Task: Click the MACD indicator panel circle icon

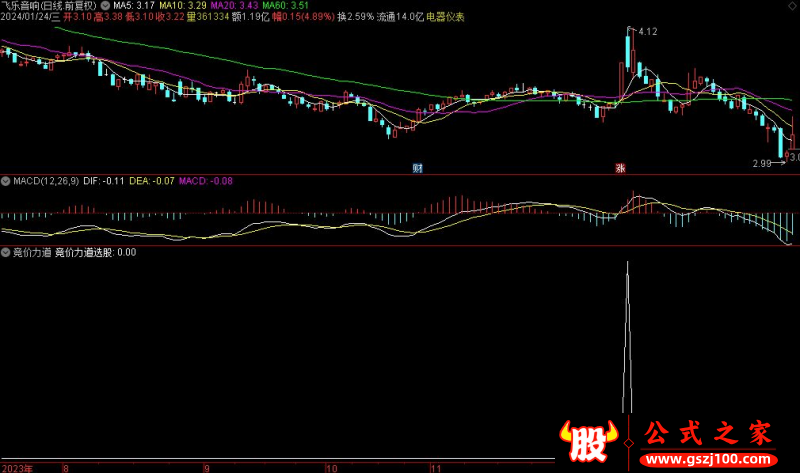Action: coord(6,181)
